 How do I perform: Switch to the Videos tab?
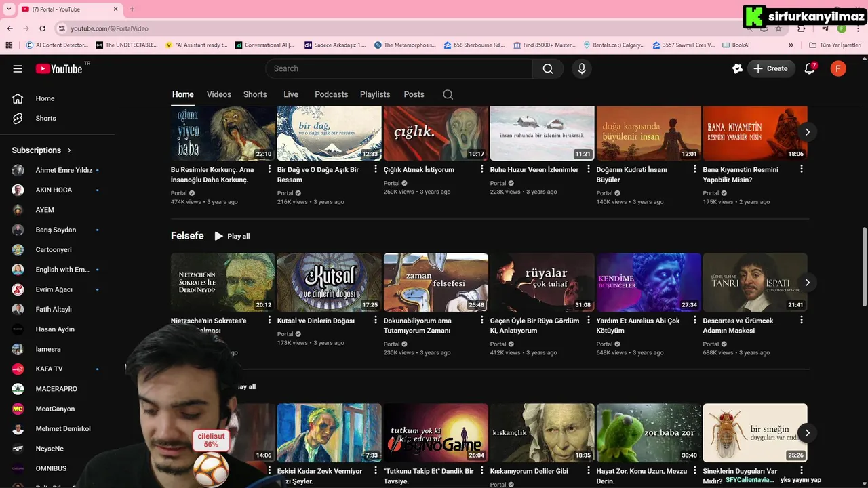(x=219, y=94)
